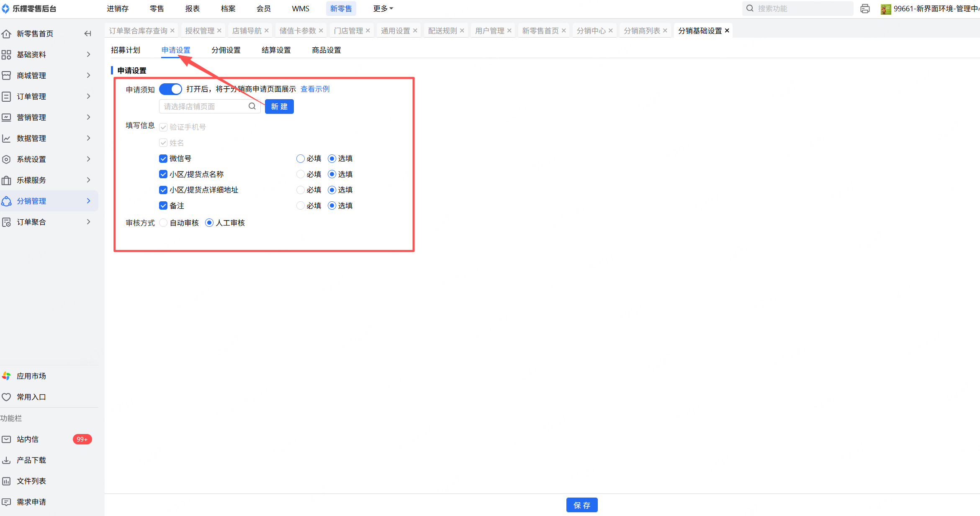Open the 更多 dropdown menu
Screen dimensions: 980x516
tap(383, 8)
